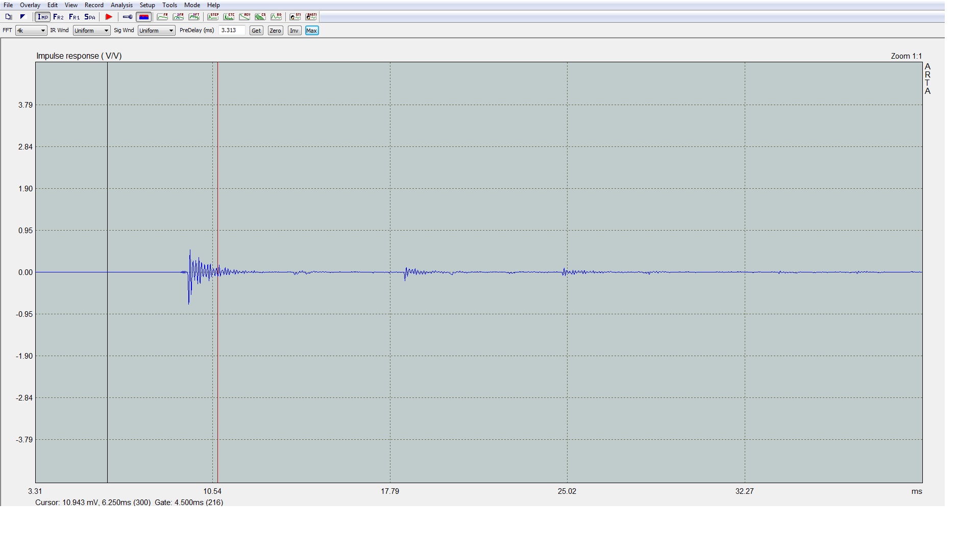Start recording with red play icon

point(108,17)
